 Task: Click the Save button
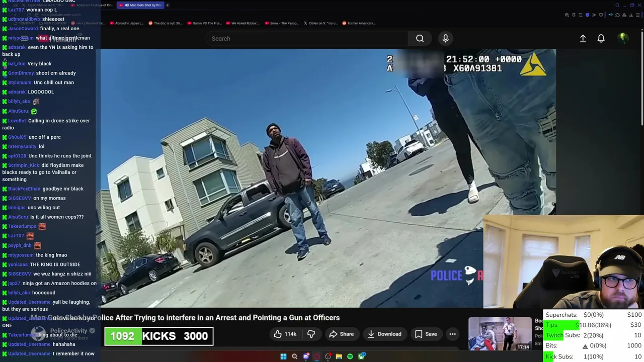(x=426, y=334)
